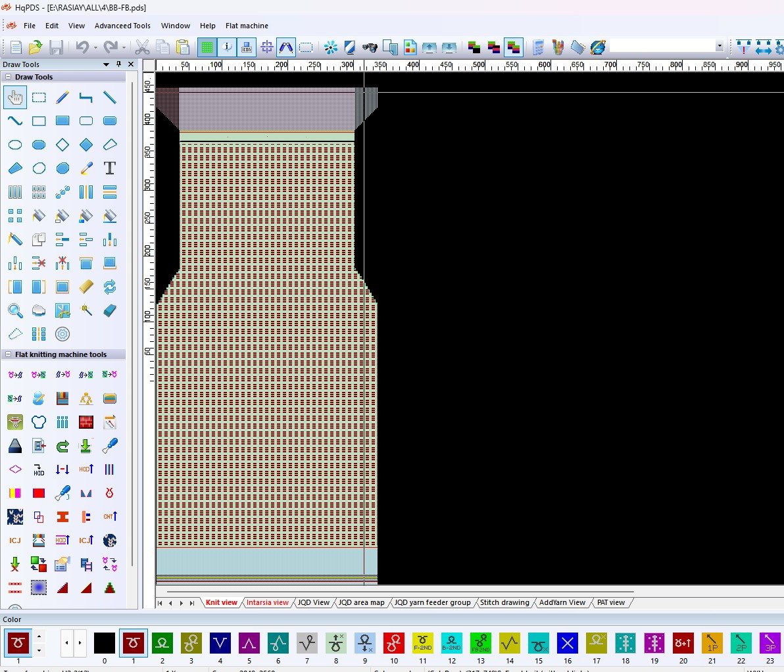Switch to the Intarsia view tab
This screenshot has width=784, height=672.
[x=267, y=602]
